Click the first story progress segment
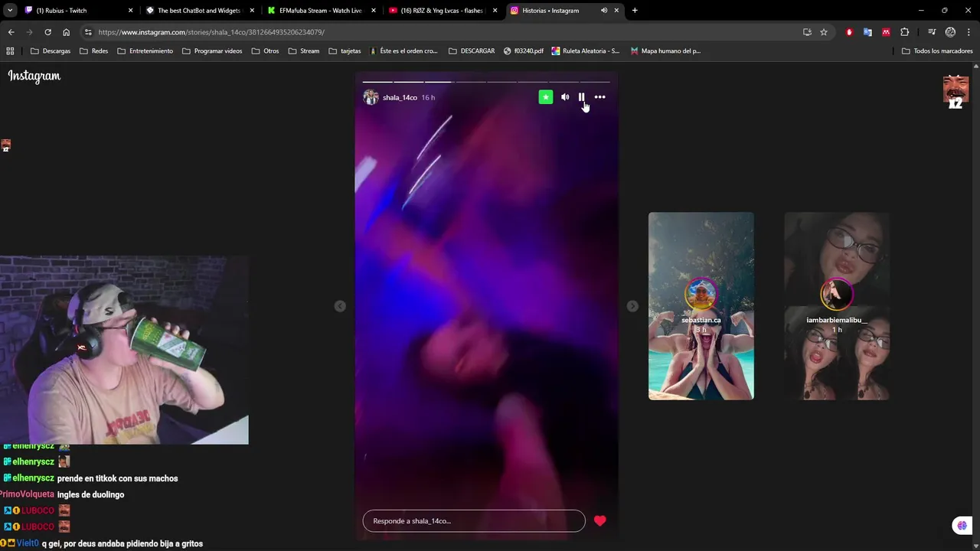980x551 pixels. (x=377, y=81)
